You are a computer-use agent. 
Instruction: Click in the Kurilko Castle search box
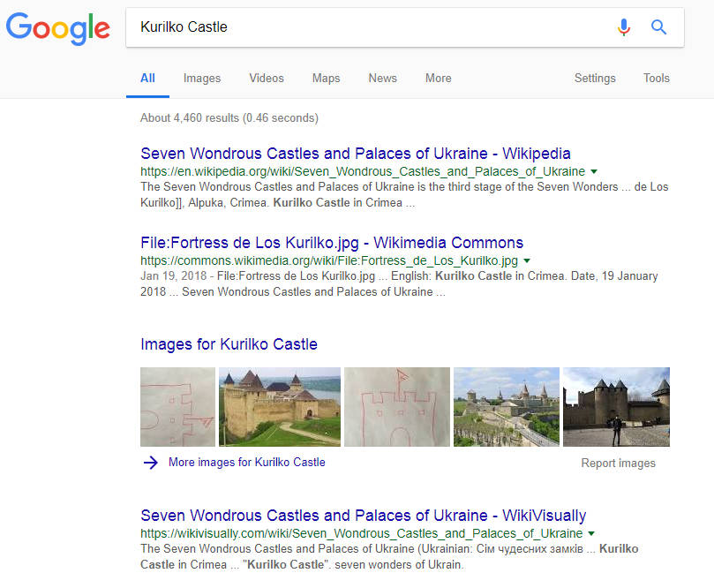point(371,27)
